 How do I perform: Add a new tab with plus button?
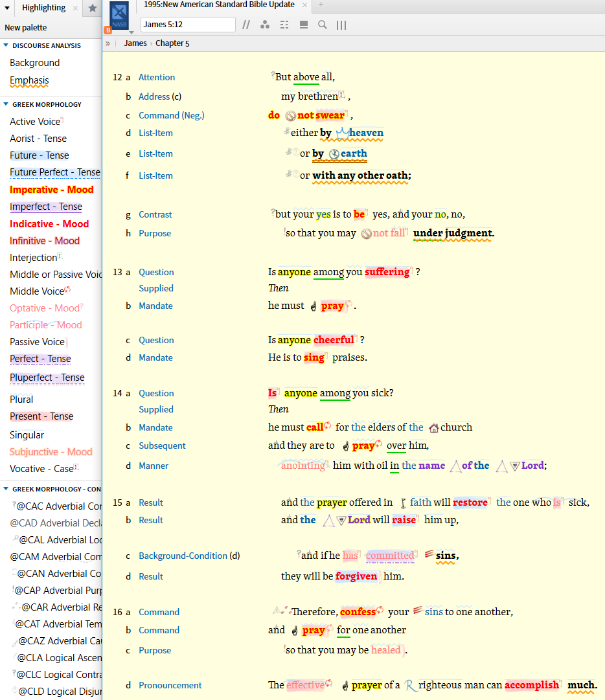pos(321,5)
